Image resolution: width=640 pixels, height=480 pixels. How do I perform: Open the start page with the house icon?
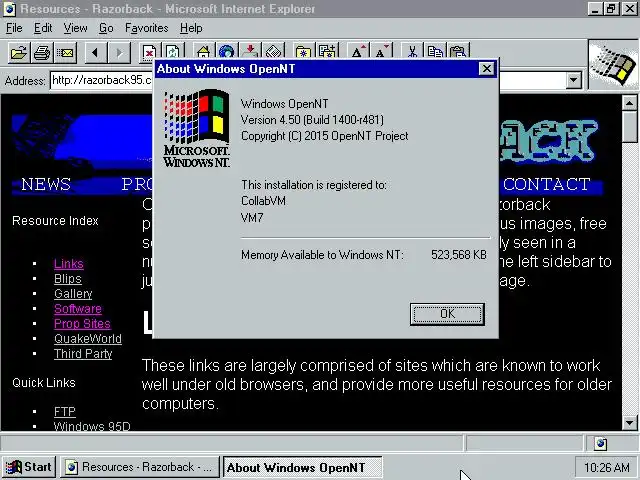pos(203,51)
